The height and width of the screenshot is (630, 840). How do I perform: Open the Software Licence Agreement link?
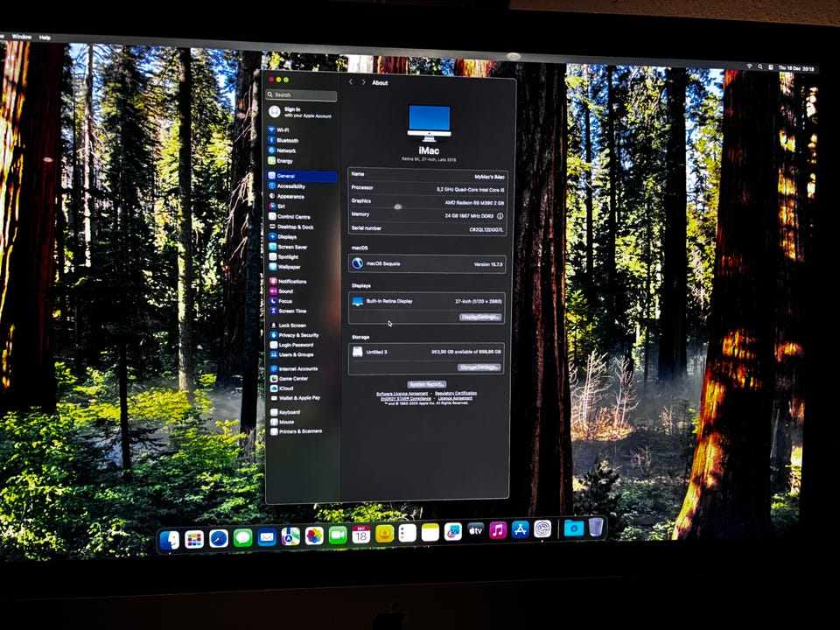coord(402,394)
